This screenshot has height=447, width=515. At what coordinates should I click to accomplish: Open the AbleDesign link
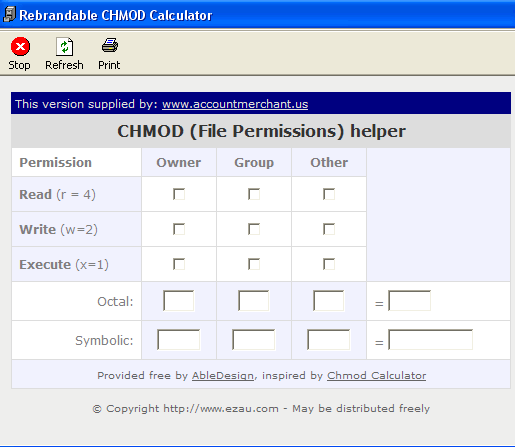coord(223,376)
